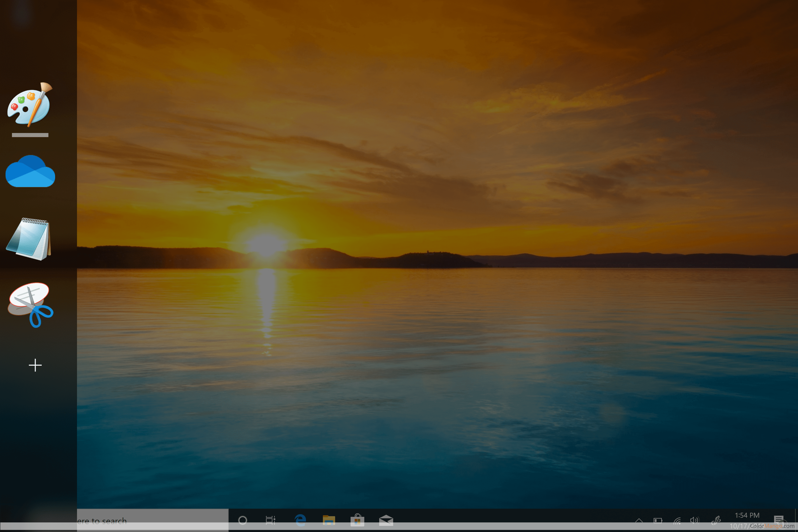Image resolution: width=798 pixels, height=532 pixels.
Task: Launch the Notepad app from the sidebar
Action: pos(29,239)
